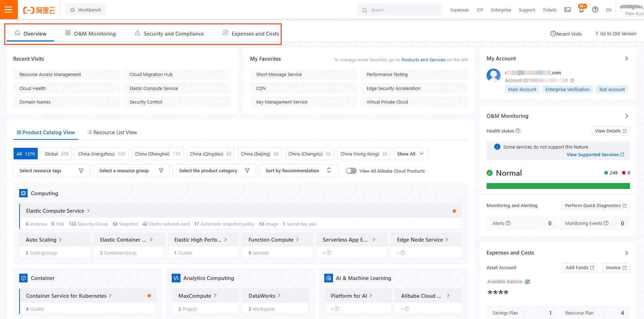The width and height of the screenshot is (644, 319).
Task: Click the Computing category icon
Action: (23, 193)
